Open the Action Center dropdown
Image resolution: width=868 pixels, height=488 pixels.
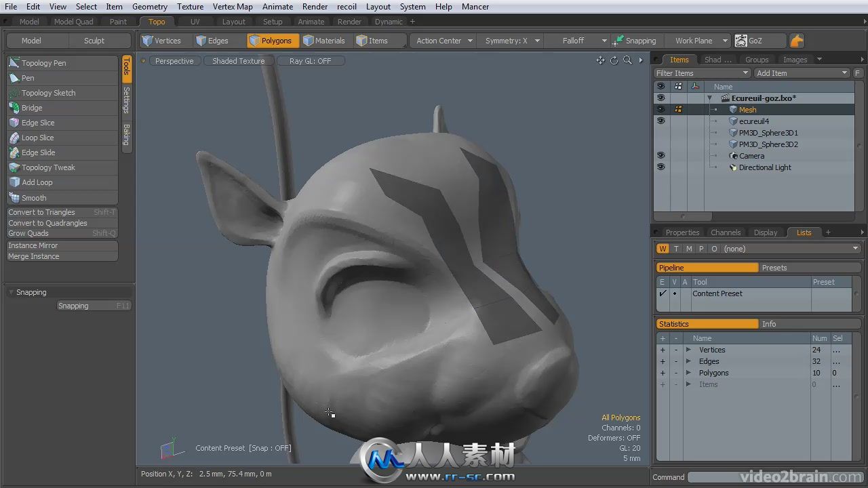click(444, 41)
